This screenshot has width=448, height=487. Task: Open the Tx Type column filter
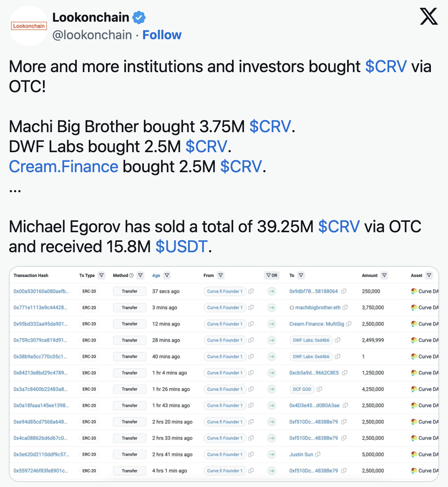[101, 276]
